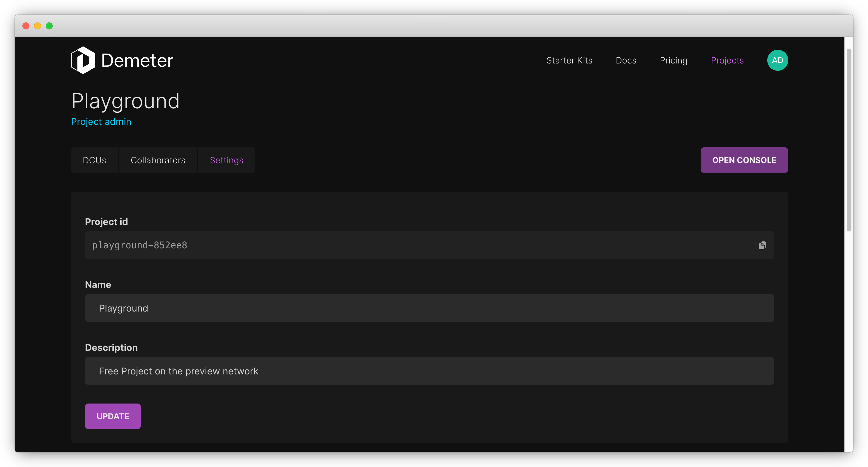Open the AD user avatar menu

(x=777, y=60)
